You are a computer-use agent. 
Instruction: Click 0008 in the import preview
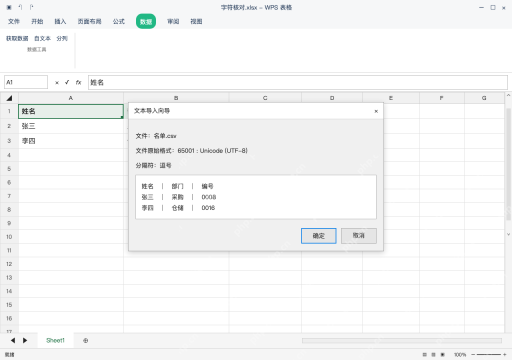coord(209,197)
